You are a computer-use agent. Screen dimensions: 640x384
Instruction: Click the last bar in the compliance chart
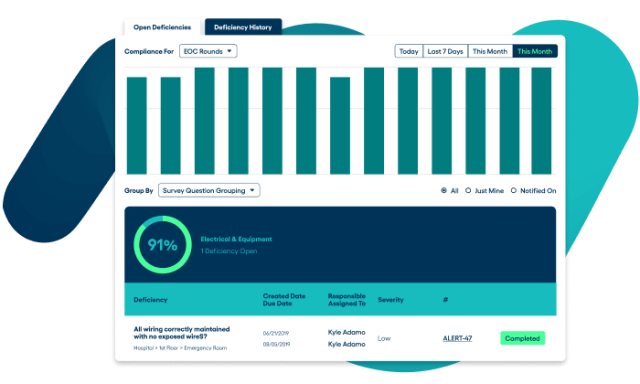541,121
